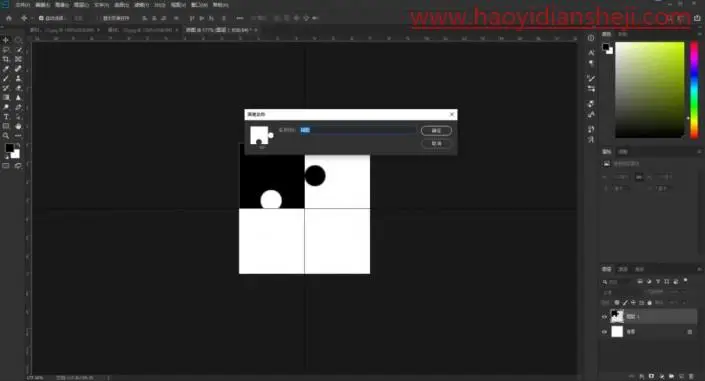Add a layer style via fx icon
705x381 pixels.
click(642, 376)
